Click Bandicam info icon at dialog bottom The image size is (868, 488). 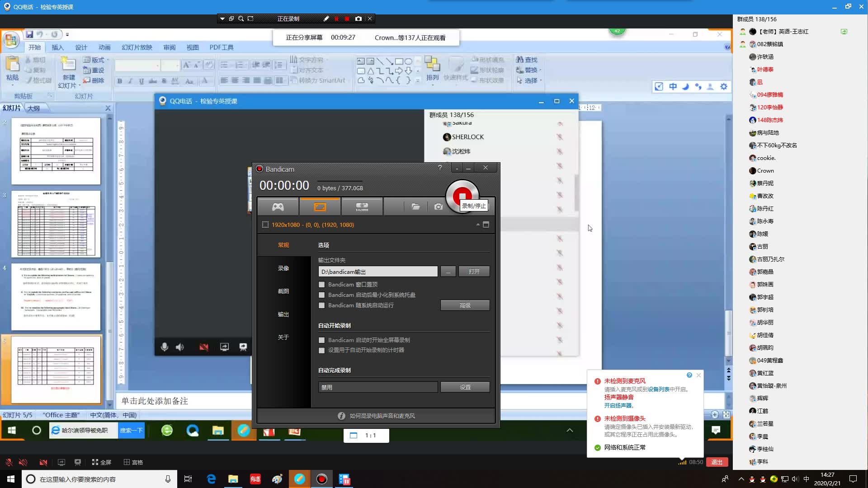[341, 416]
